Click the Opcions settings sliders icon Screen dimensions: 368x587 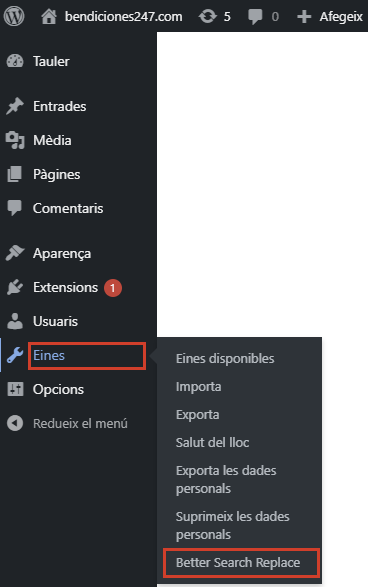(15, 389)
